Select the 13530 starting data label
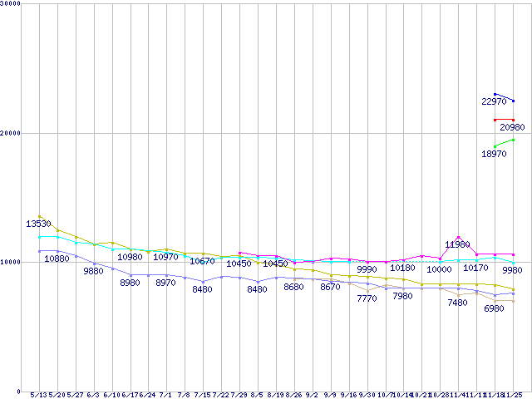Screen dimensions: 532x399 [39, 224]
